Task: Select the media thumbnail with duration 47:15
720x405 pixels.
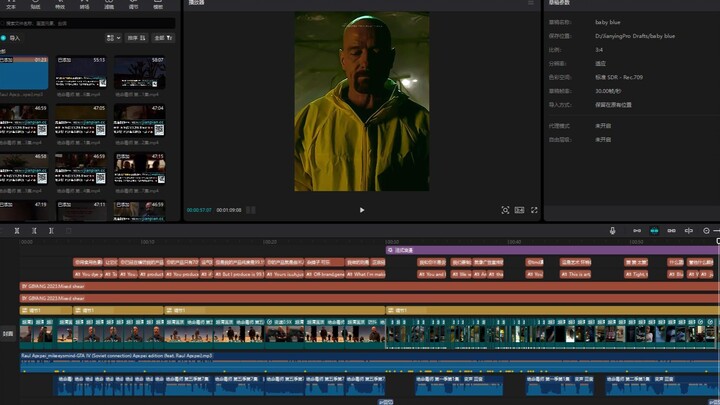Action: (x=140, y=169)
